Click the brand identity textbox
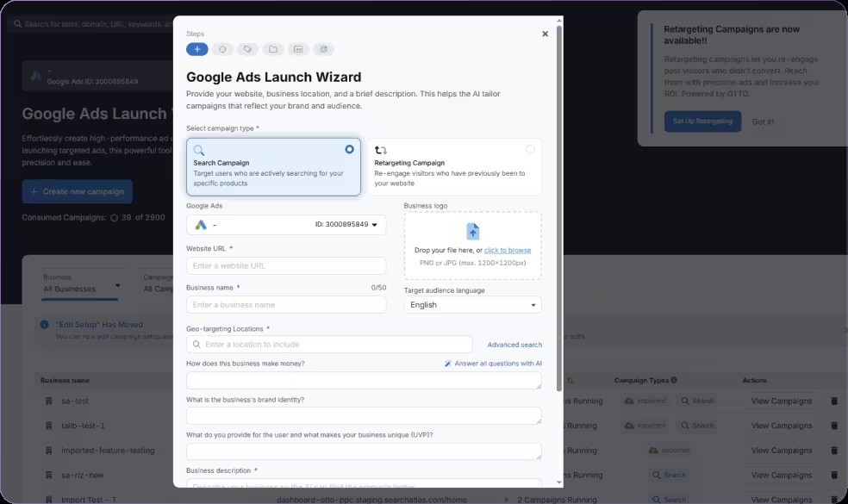848x504 pixels. [364, 415]
